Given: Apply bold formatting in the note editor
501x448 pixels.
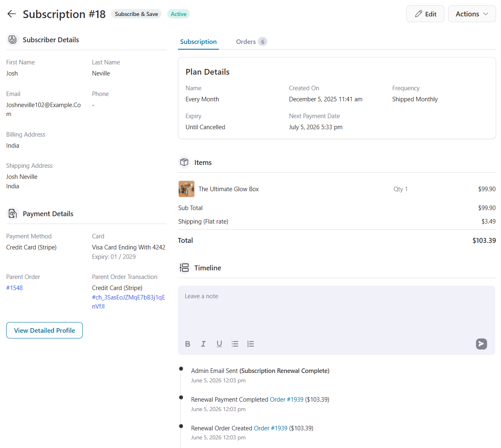Looking at the screenshot, I should (x=188, y=344).
